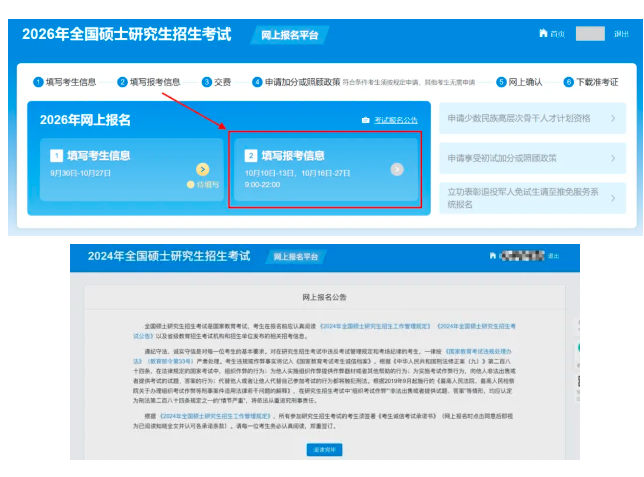
Task: Select the 网上报名平台 tab in 2026 header
Action: pos(289,35)
